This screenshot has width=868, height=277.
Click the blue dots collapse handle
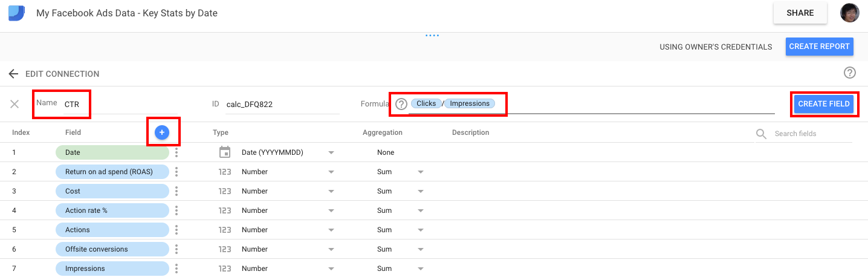(x=432, y=36)
